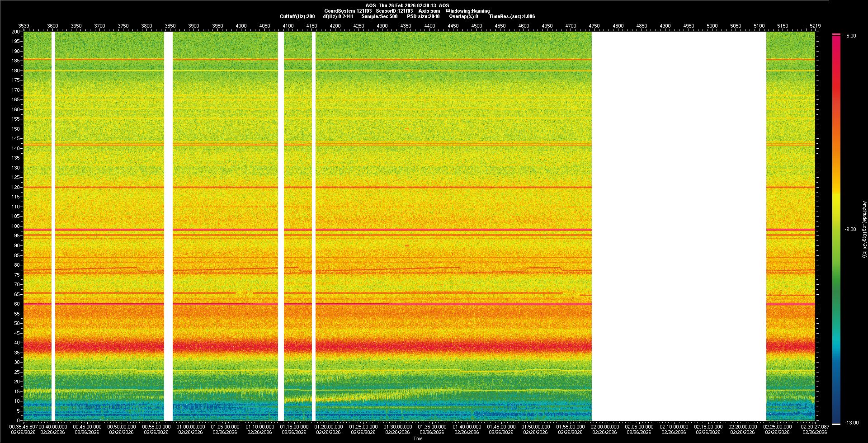Select the 00:35:45.807 start time label
The height and width of the screenshot is (443, 868).
point(24,427)
